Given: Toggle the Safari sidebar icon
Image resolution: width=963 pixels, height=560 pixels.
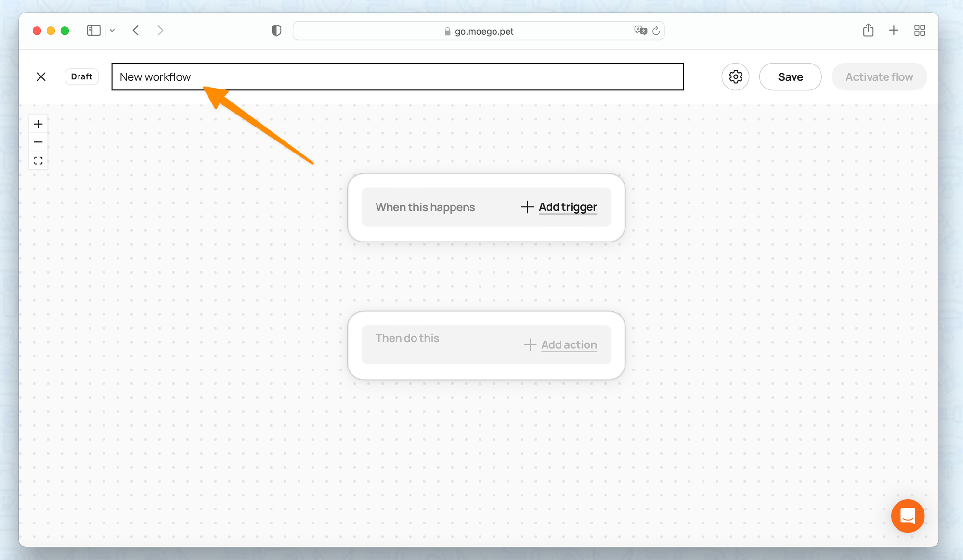Looking at the screenshot, I should click(x=93, y=31).
